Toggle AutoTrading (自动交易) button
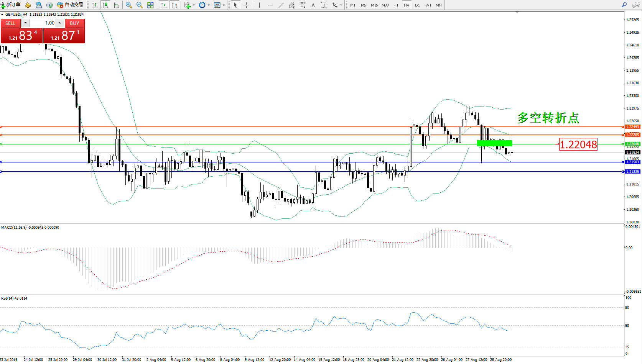Viewport: 642px width, 364px height. coord(70,5)
